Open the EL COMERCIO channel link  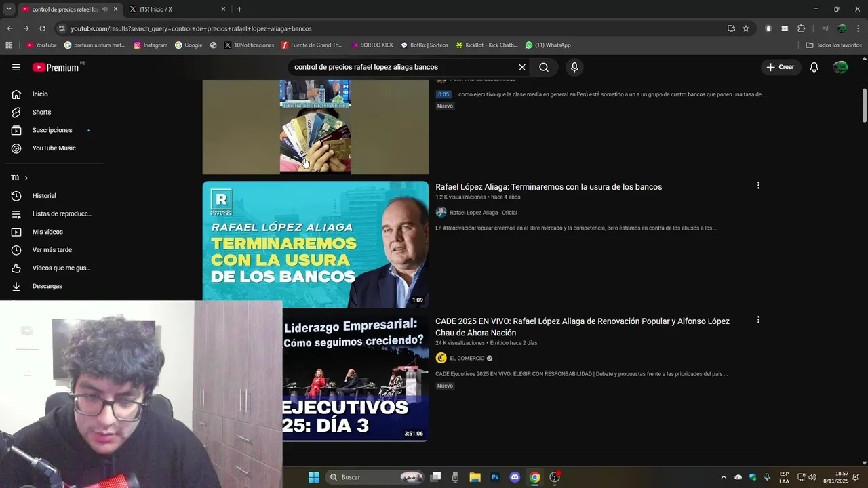(467, 358)
